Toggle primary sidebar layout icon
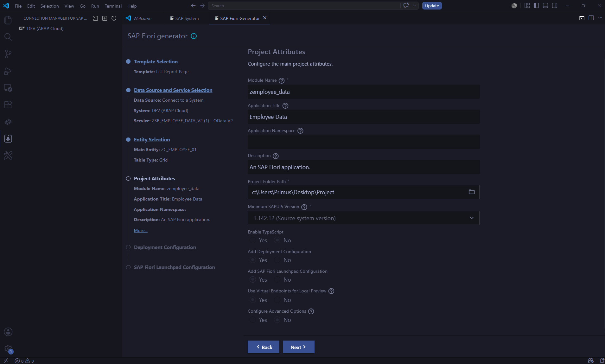The width and height of the screenshot is (605, 364). (x=536, y=6)
